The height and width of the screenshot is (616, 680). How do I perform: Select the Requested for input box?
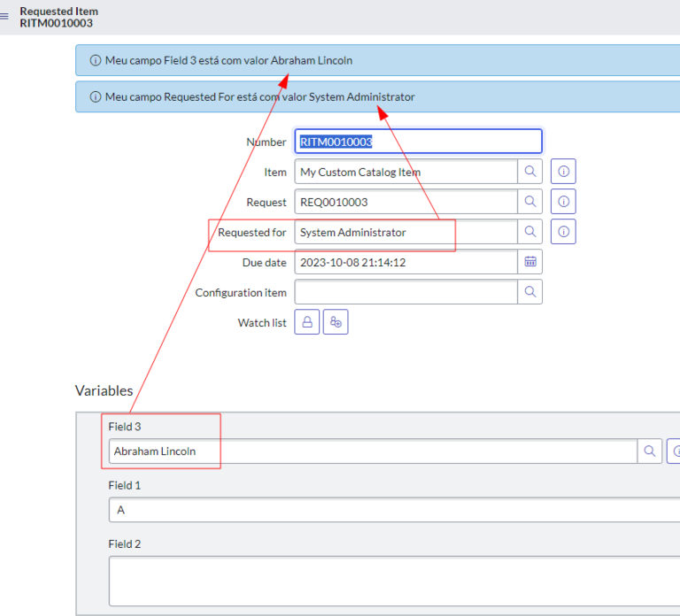click(406, 232)
